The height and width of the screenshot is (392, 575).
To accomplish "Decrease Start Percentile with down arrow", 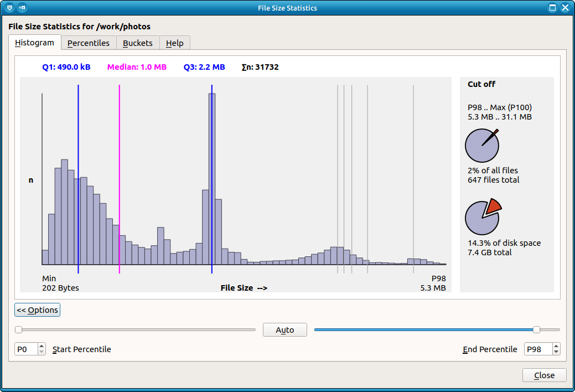I will pyautogui.click(x=42, y=352).
